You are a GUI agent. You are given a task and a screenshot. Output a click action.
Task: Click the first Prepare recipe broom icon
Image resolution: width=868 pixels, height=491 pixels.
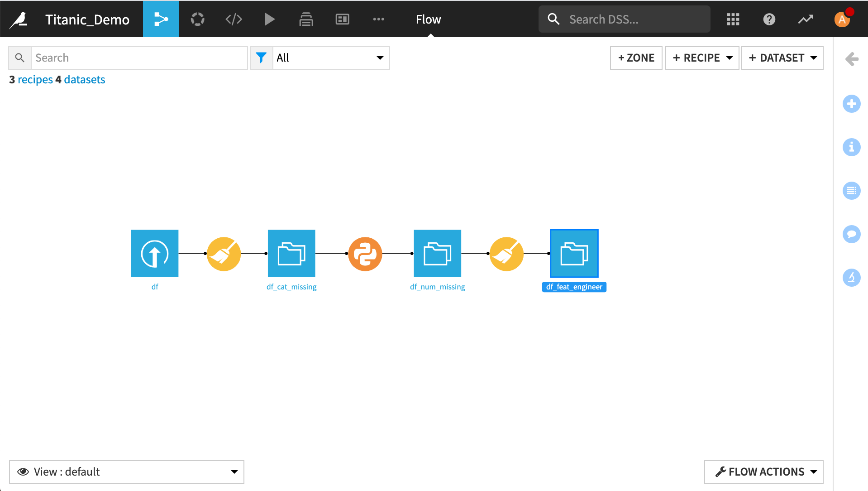pyautogui.click(x=224, y=254)
